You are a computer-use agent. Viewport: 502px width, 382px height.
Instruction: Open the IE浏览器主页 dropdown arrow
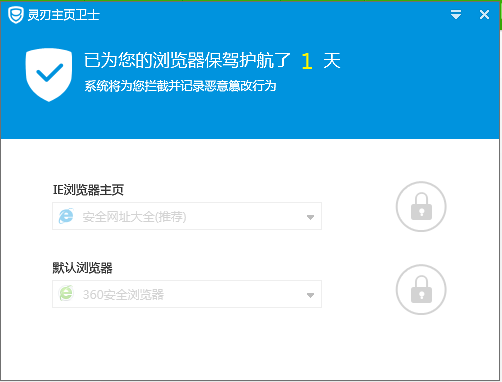310,217
